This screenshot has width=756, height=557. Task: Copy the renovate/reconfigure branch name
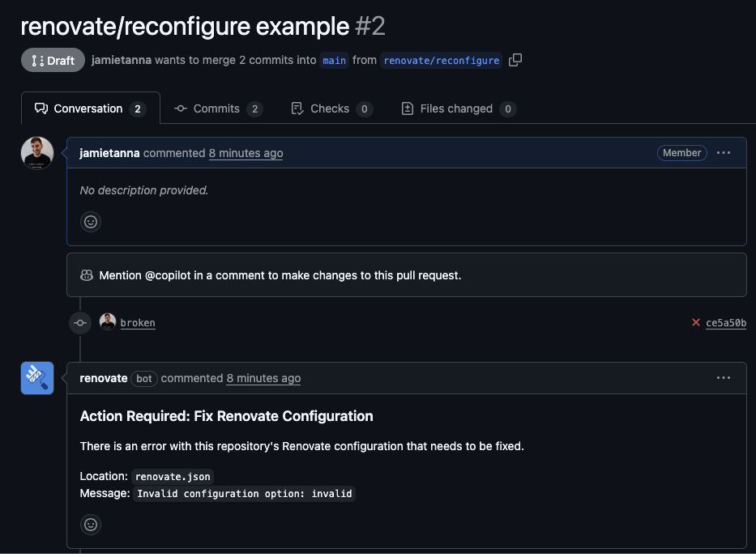tap(515, 61)
